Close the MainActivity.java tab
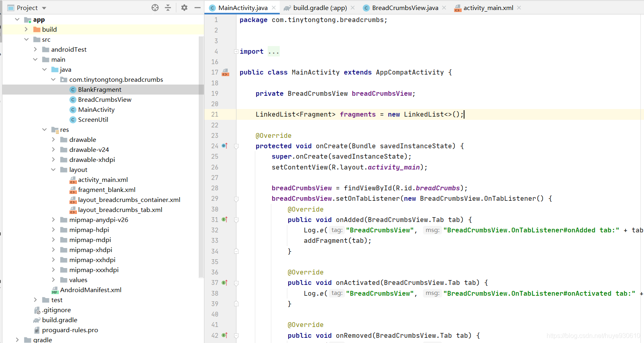Image resolution: width=644 pixels, height=343 pixels. (x=274, y=8)
